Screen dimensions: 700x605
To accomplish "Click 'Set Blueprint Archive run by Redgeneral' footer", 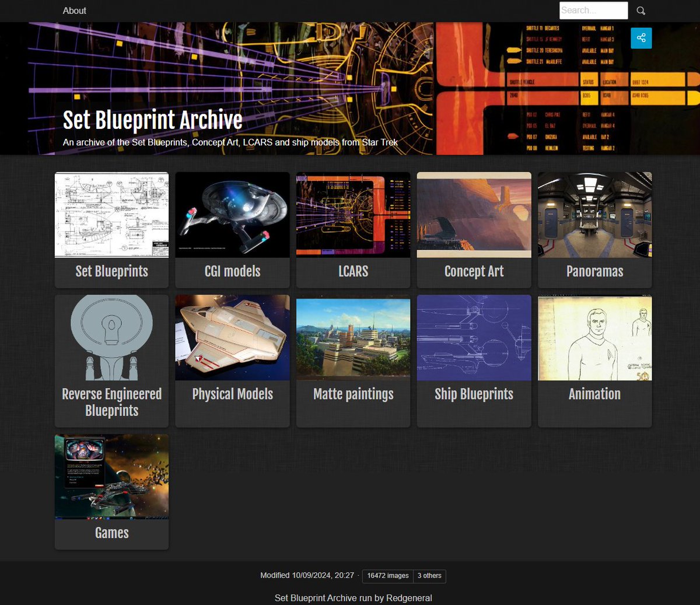I will tap(353, 598).
